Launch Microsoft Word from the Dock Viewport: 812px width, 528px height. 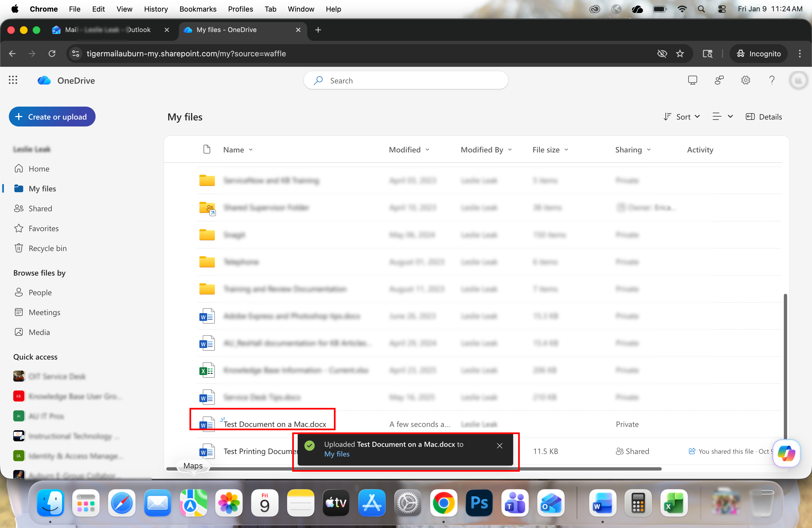(x=603, y=504)
